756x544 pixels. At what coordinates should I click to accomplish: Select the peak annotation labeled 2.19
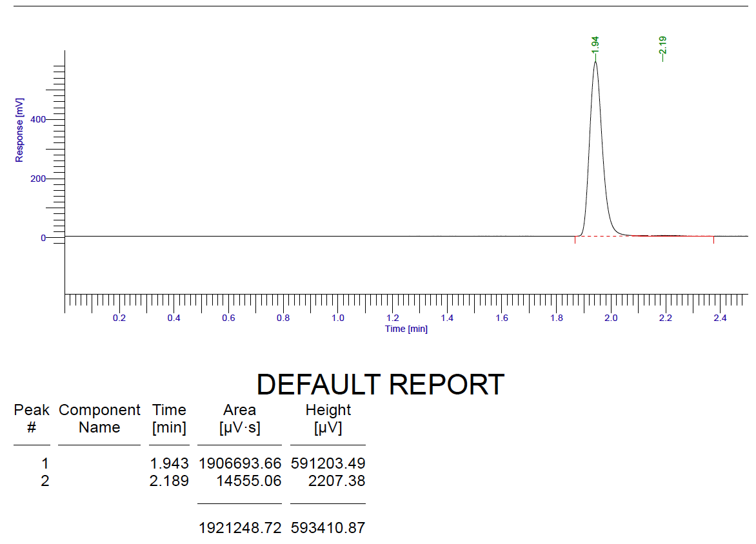click(663, 44)
